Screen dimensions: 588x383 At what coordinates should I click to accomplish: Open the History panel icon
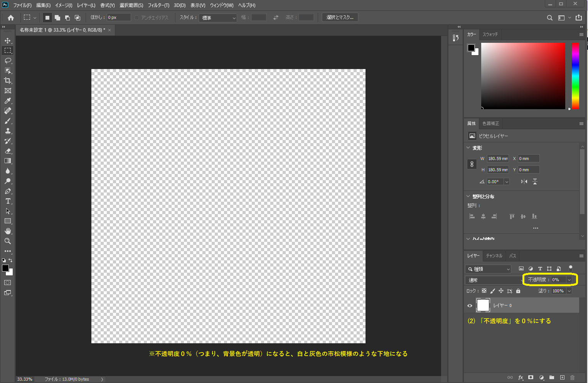tap(456, 37)
